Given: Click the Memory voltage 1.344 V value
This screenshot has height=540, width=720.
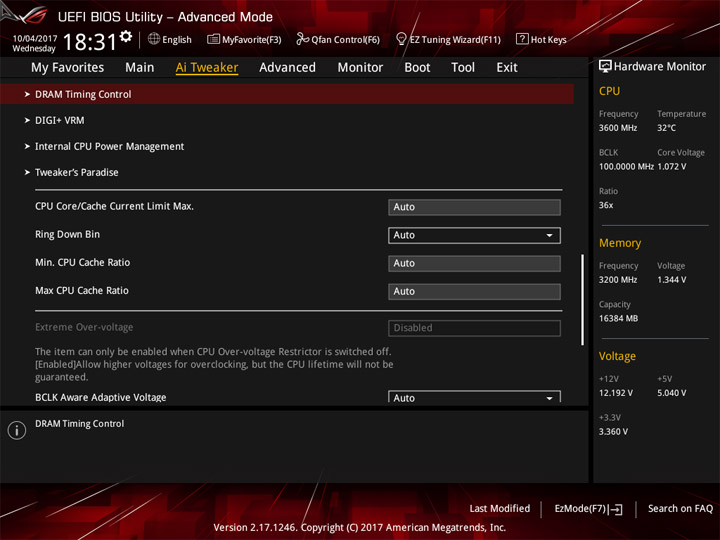Looking at the screenshot, I should coord(672,280).
